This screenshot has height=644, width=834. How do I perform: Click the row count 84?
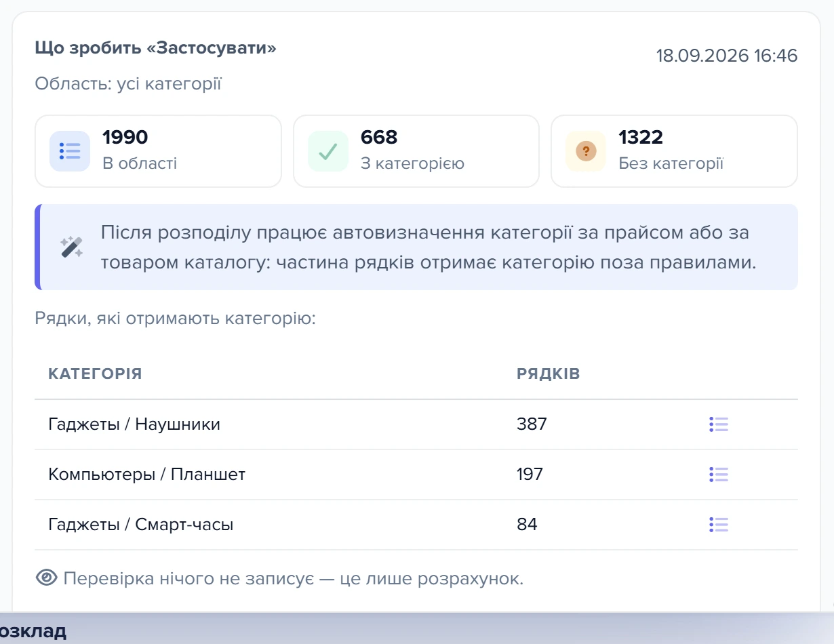527,525
